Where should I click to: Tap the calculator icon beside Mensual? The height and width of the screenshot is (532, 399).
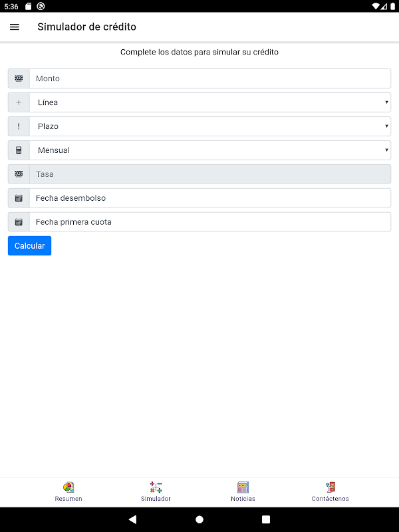coord(19,150)
